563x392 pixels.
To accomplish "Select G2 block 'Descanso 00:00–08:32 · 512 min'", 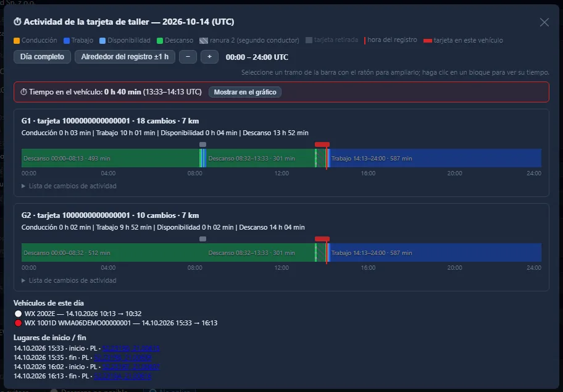I will pyautogui.click(x=114, y=252).
